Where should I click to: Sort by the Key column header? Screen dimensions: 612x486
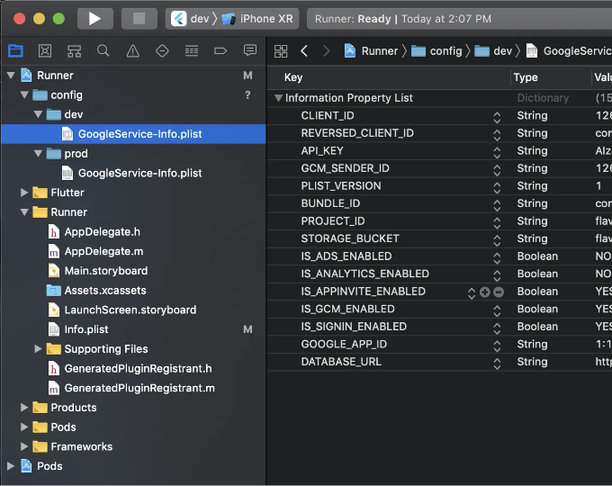(x=389, y=77)
